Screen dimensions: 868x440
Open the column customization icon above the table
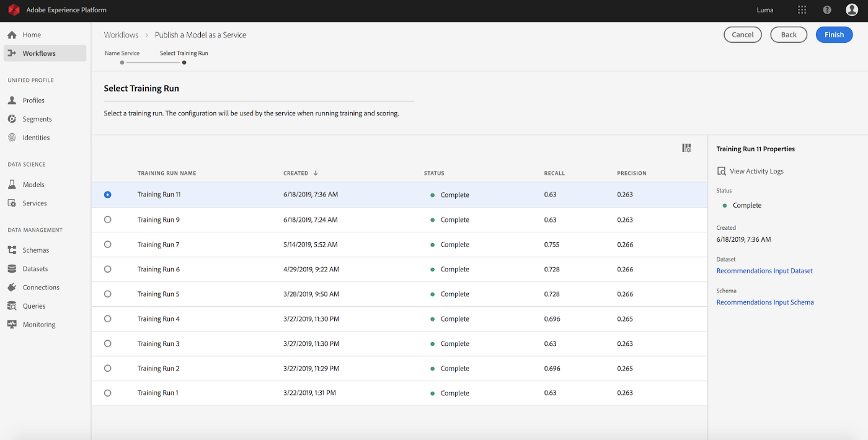686,147
